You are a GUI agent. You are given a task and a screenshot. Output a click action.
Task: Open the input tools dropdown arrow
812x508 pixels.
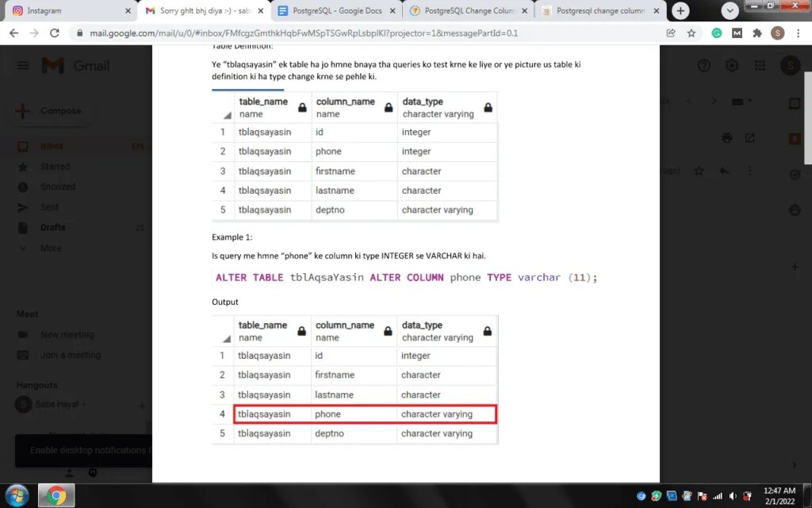coord(750,102)
